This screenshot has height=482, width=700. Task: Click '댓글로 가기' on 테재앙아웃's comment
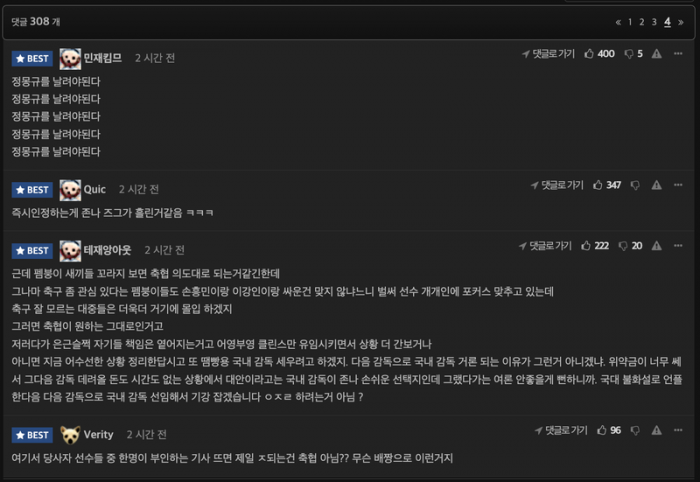pyautogui.click(x=546, y=245)
